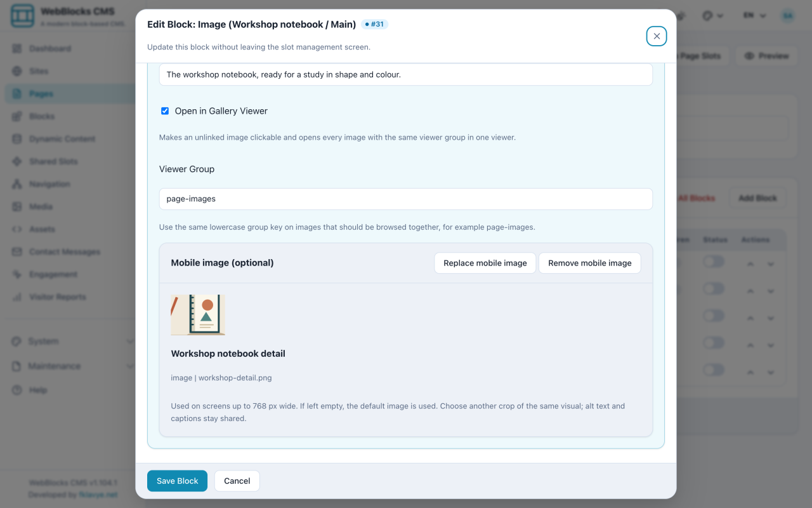The image size is (812, 508).
Task: Open the SA user avatar menu
Action: click(x=788, y=16)
